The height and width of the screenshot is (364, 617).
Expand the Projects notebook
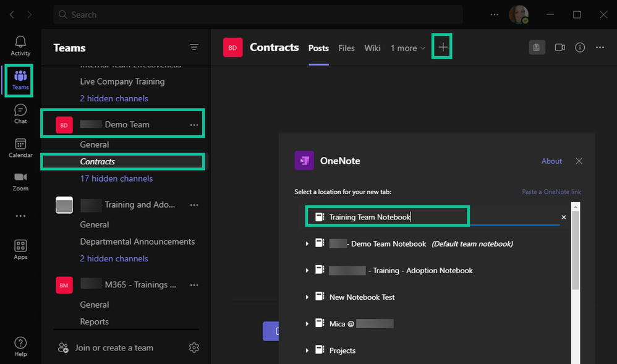[307, 351]
